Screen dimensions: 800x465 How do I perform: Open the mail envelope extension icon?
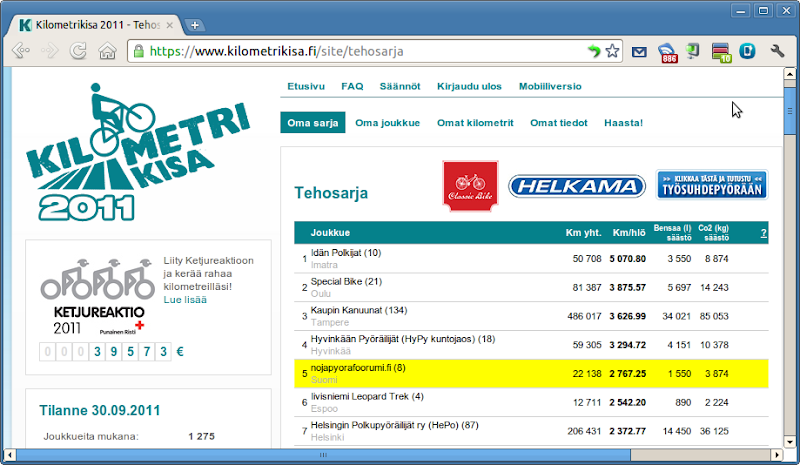(639, 52)
